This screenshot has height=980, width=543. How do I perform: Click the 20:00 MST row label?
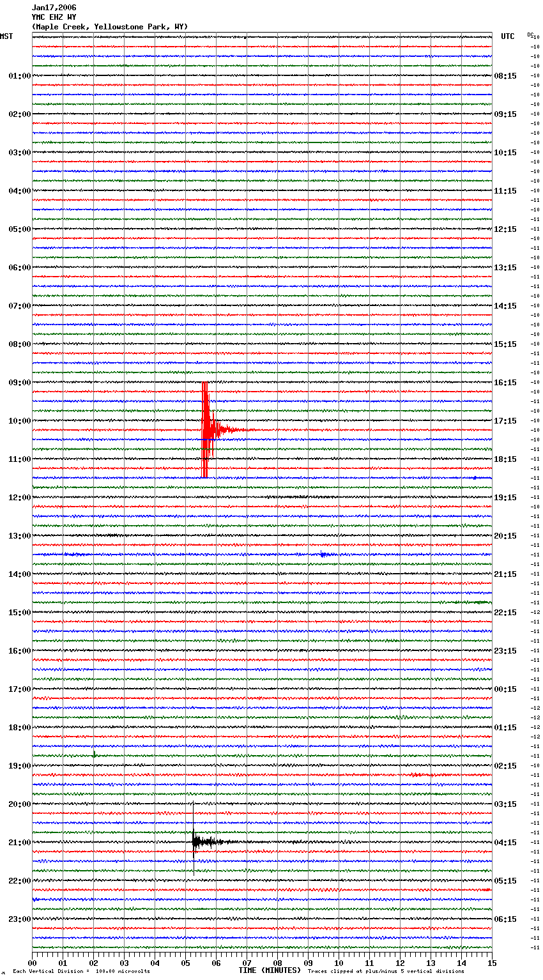coord(19,804)
